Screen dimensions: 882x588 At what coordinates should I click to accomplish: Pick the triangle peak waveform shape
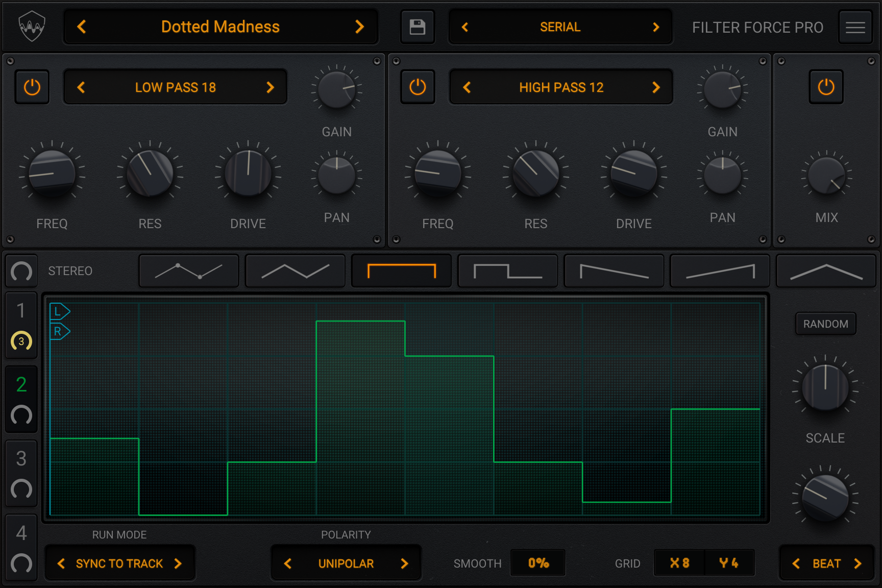(825, 271)
